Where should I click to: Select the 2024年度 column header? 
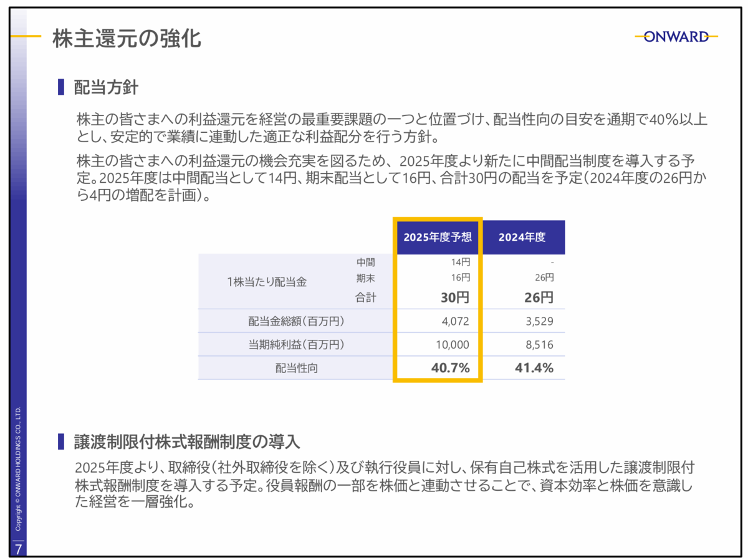[x=522, y=237]
